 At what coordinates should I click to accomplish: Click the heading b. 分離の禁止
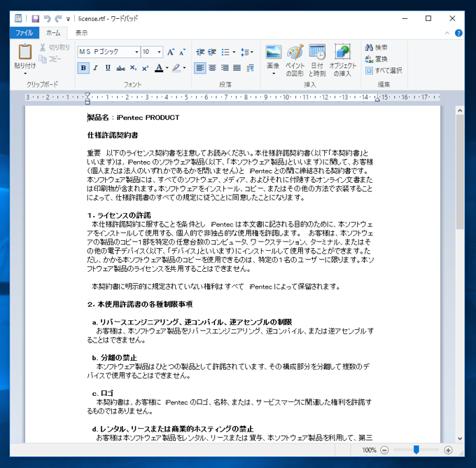pyautogui.click(x=114, y=358)
